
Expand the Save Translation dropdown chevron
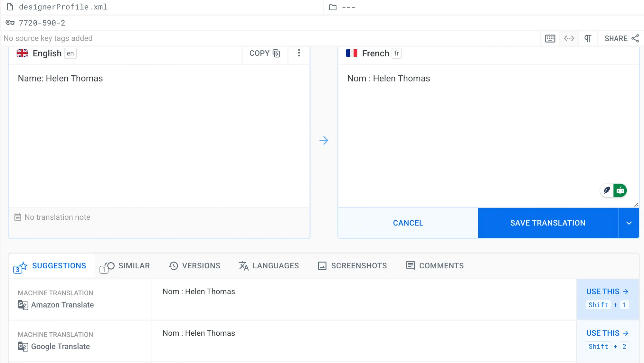[x=629, y=223]
